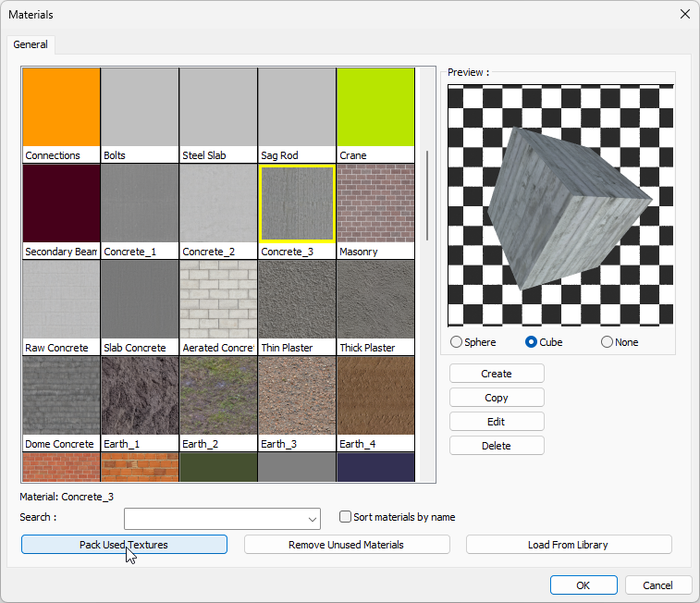Image resolution: width=700 pixels, height=603 pixels.
Task: Click Load From Library button
Action: (568, 545)
